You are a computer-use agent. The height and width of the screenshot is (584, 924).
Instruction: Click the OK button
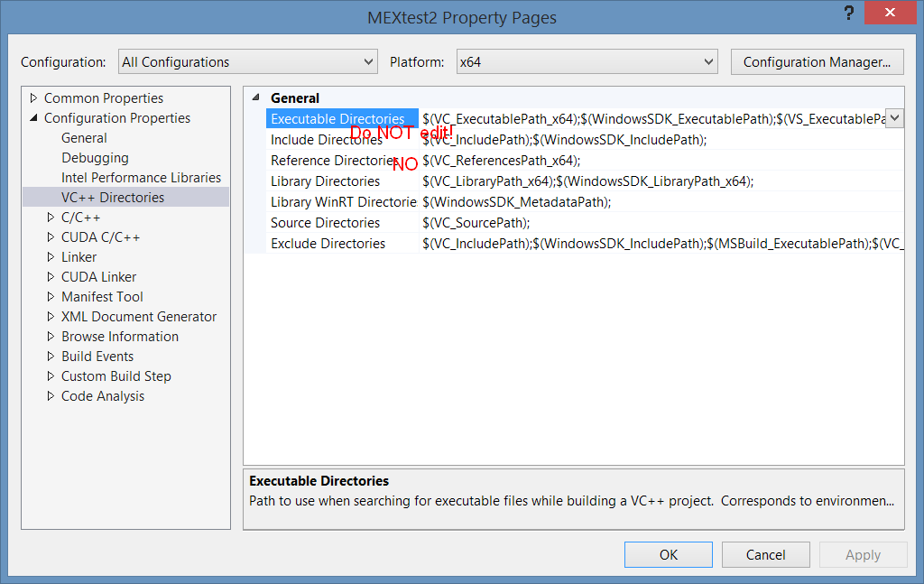[x=669, y=554]
